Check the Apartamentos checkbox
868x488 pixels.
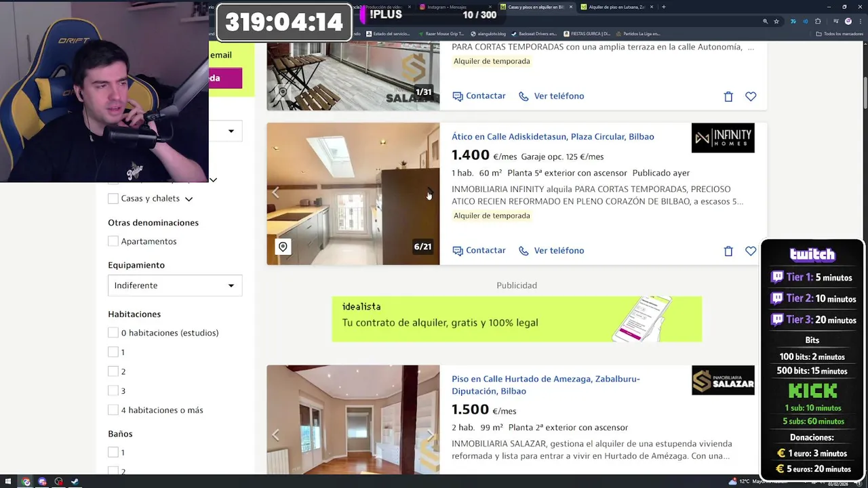point(113,241)
